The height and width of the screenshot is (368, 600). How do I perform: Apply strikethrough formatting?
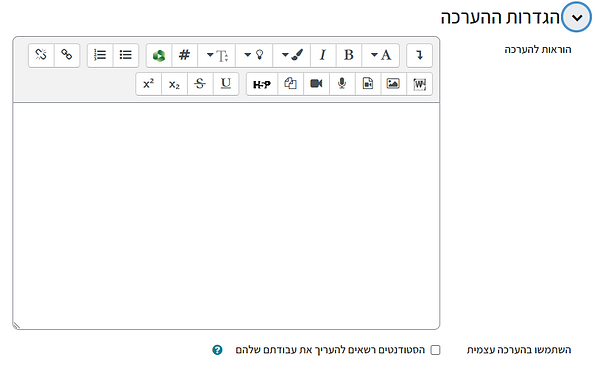(x=200, y=84)
